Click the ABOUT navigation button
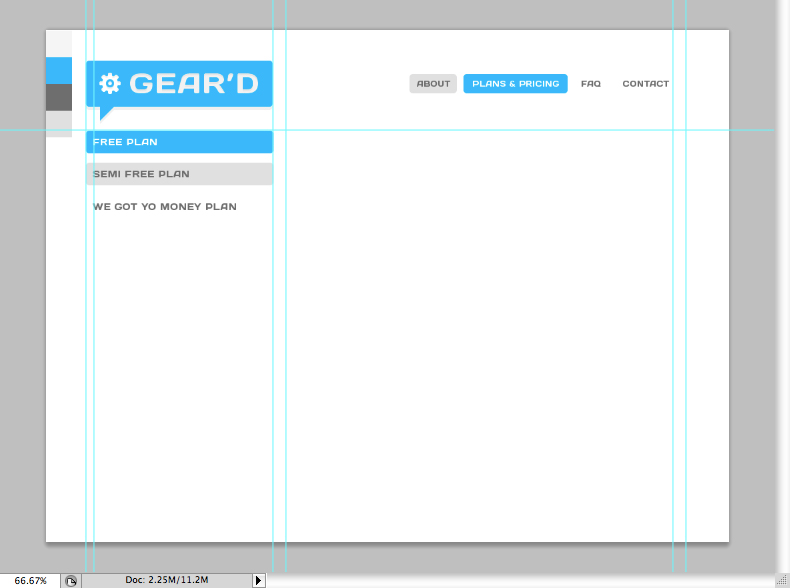 coord(433,84)
